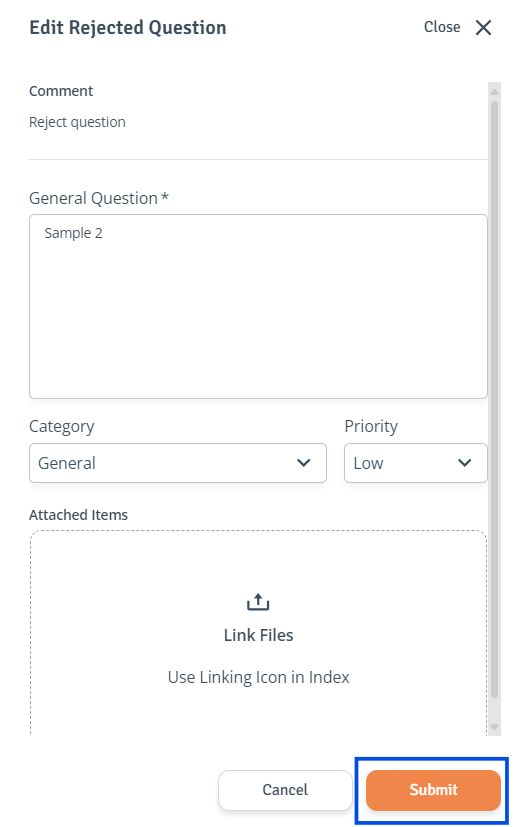
Task: Click the Link Files upload icon
Action: point(258,602)
